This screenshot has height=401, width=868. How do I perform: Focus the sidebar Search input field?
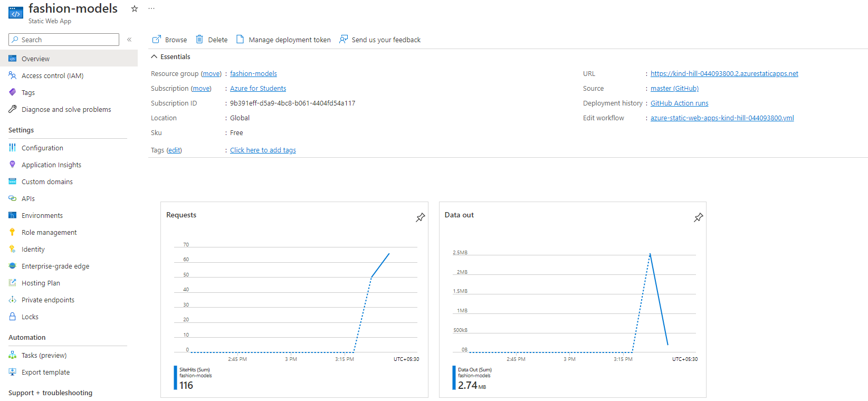[x=64, y=40]
